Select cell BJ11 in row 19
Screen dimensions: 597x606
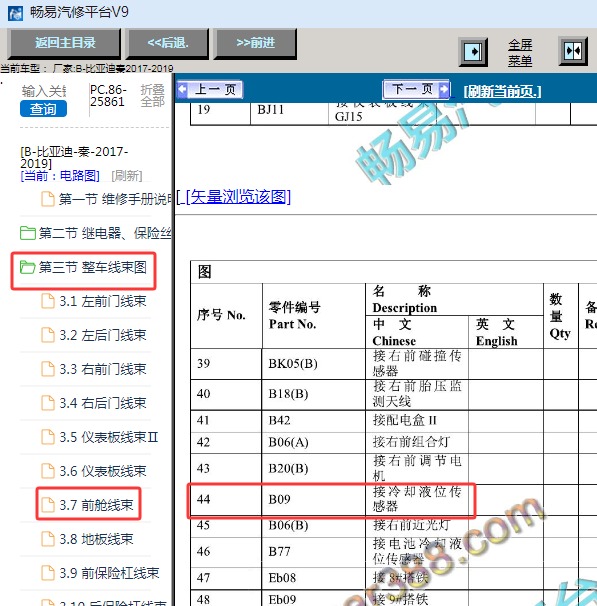289,113
